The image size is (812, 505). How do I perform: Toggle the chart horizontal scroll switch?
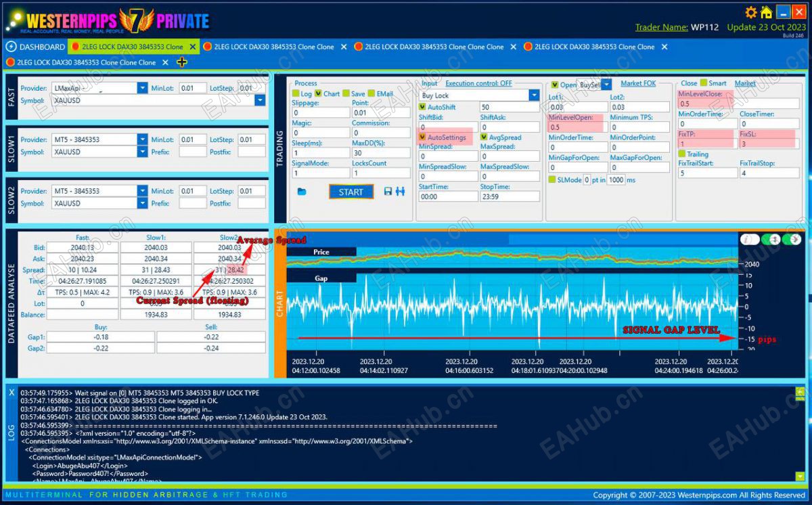point(792,239)
